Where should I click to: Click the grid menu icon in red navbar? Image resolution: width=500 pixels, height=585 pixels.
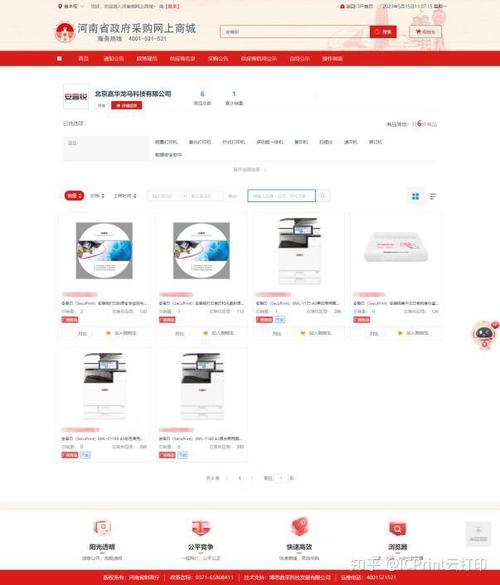point(59,59)
